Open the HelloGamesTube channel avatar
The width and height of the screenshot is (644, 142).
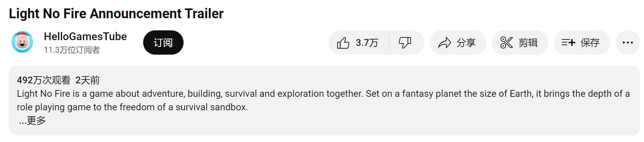22,42
